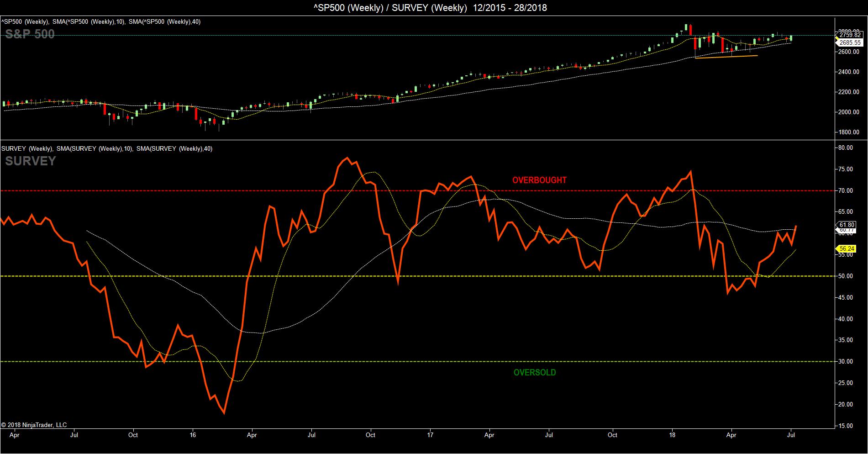Select the red dashed overbought line at 70
This screenshot has width=868, height=454.
click(417, 190)
